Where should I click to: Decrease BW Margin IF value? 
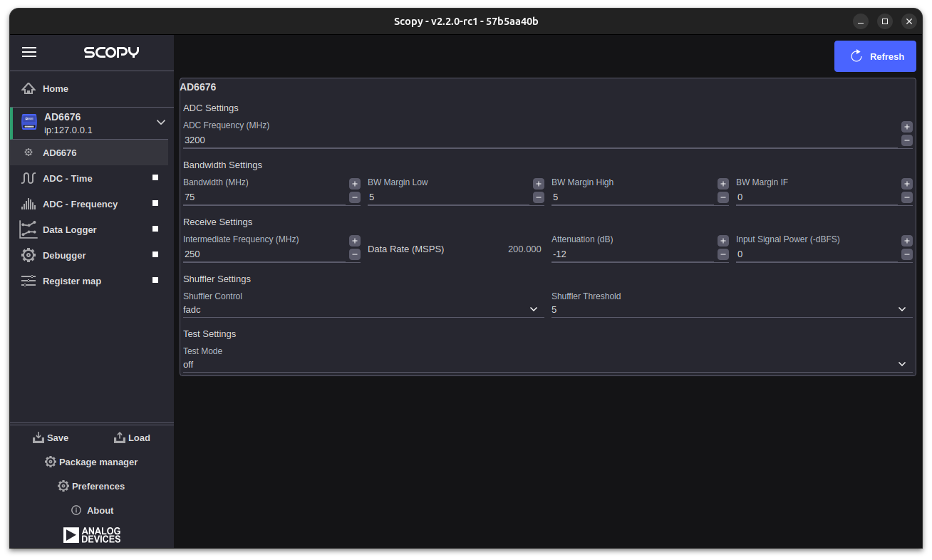click(x=907, y=197)
